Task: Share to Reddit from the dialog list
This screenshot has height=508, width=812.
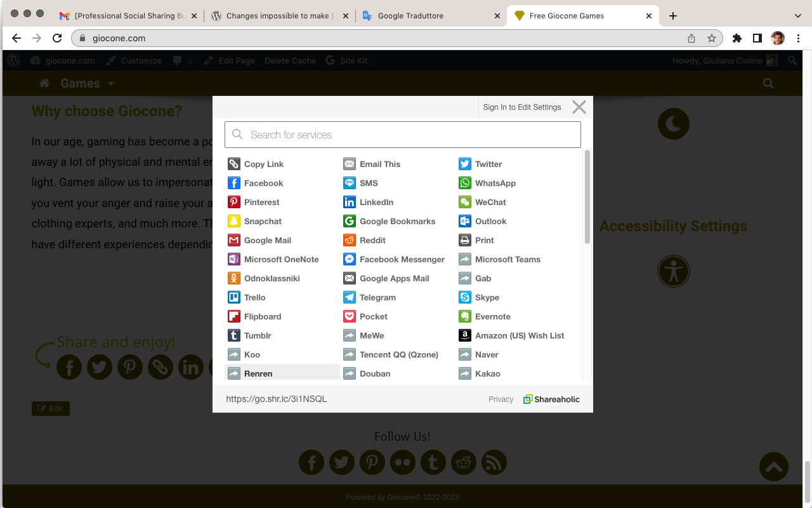Action: [365, 240]
